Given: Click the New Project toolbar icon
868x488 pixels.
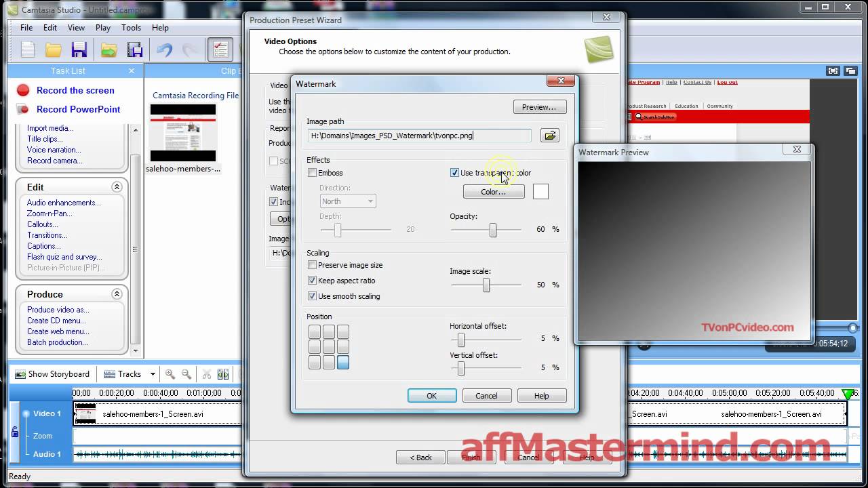Looking at the screenshot, I should [x=28, y=50].
